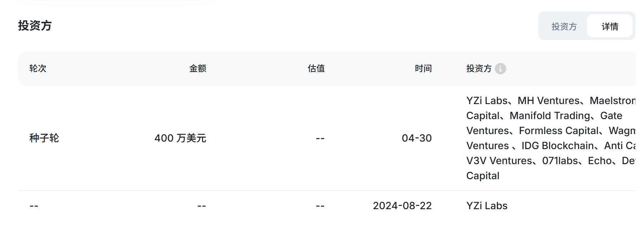The image size is (644, 231).
Task: Open the MH Ventures investor link
Action: 548,101
